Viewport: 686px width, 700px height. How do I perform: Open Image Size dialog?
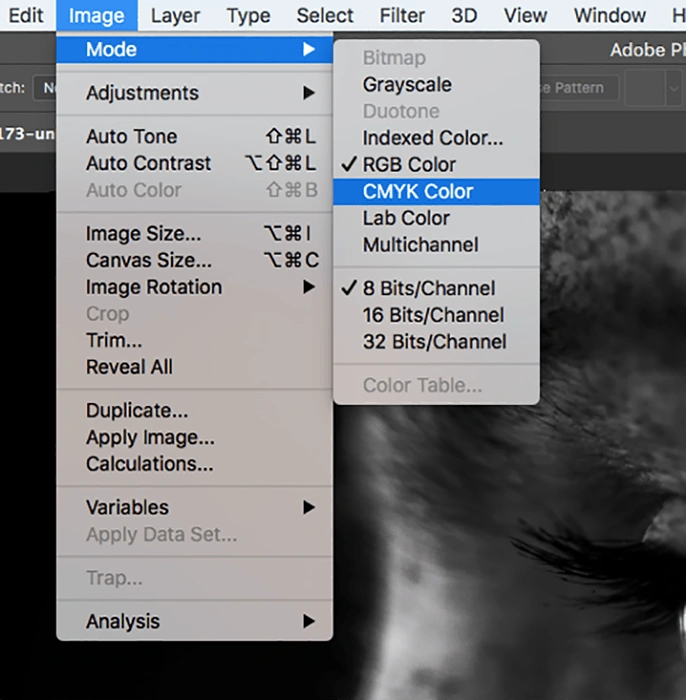pyautogui.click(x=143, y=234)
